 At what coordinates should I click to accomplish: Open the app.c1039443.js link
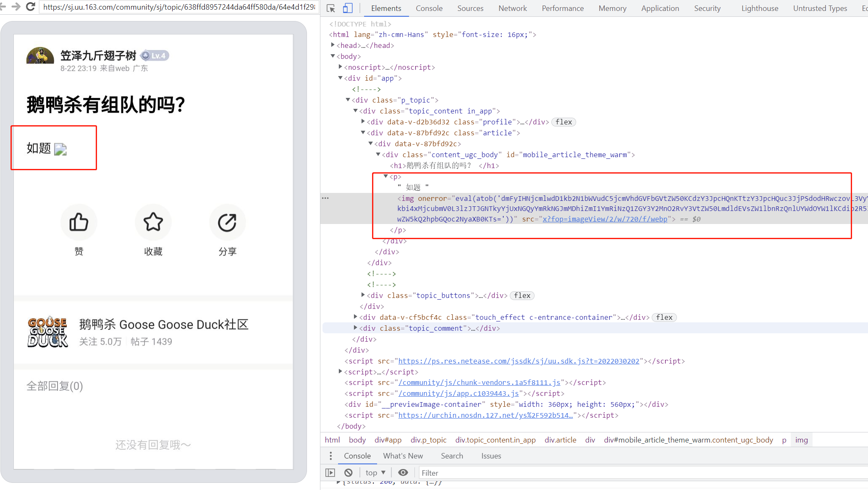pyautogui.click(x=459, y=393)
